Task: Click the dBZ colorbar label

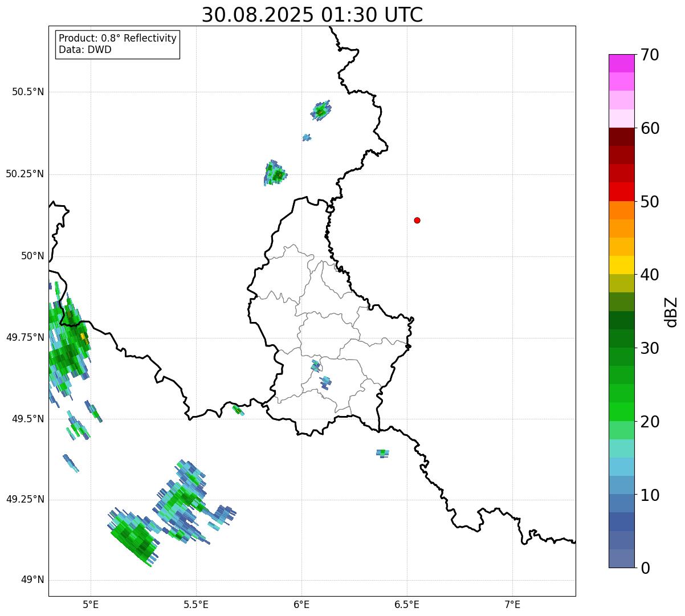Action: tap(671, 312)
